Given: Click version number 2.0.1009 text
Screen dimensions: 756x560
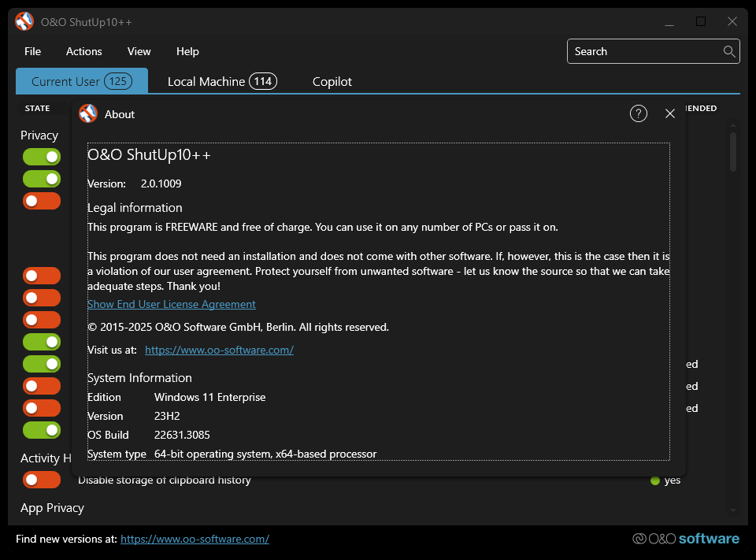Looking at the screenshot, I should pyautogui.click(x=161, y=184).
